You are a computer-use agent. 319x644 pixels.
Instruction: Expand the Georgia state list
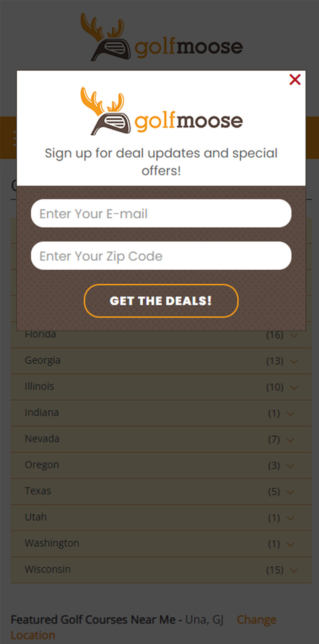pos(294,361)
